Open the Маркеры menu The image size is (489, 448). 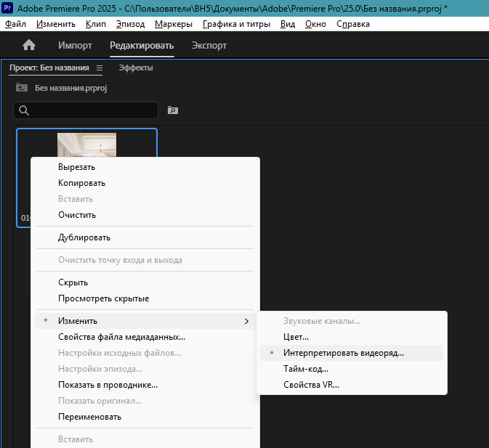pyautogui.click(x=174, y=24)
